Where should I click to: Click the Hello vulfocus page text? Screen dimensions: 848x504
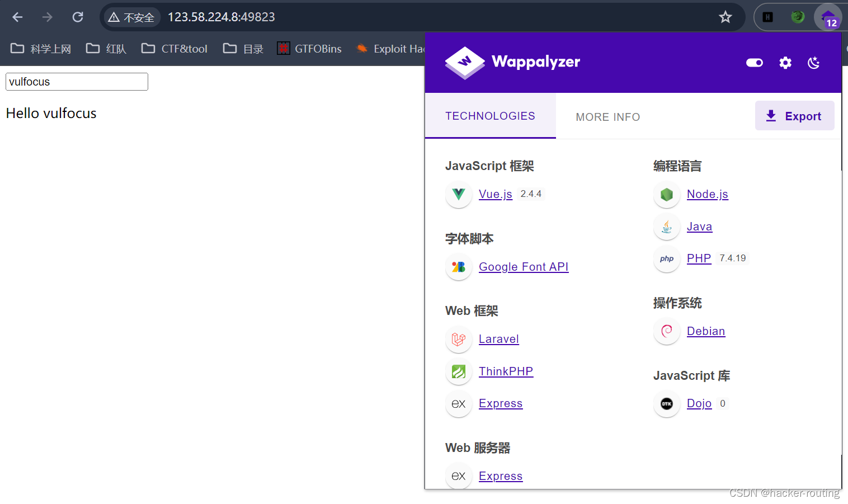tap(51, 114)
